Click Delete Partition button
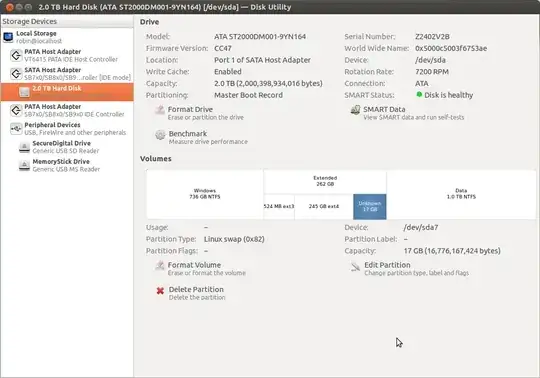 190,293
